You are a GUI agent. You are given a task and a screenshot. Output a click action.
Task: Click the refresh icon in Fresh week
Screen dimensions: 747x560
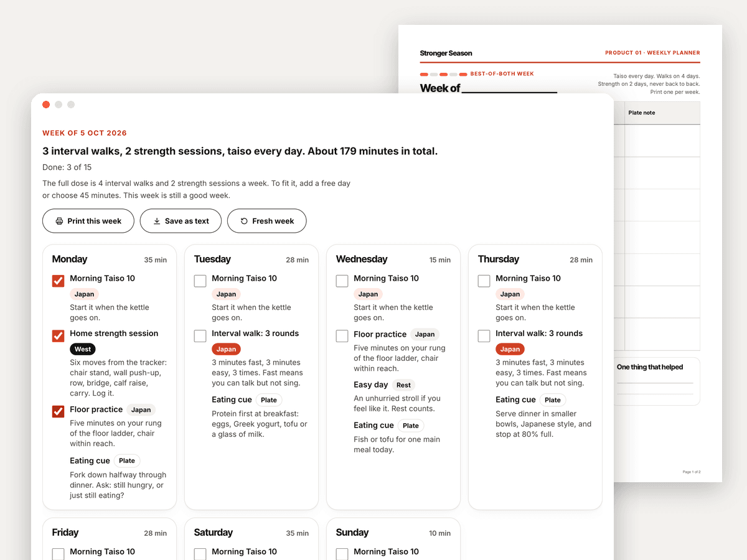tap(244, 221)
